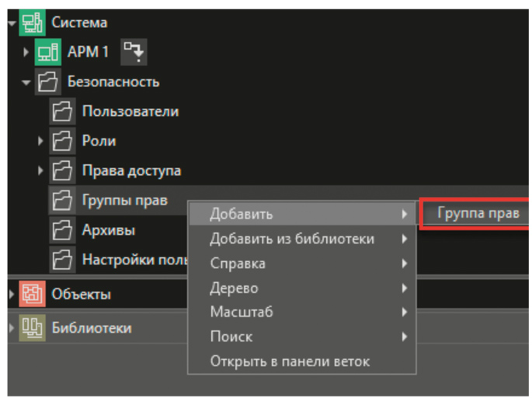
Task: Click the arrow icon next to АРМ 1
Action: [x=134, y=52]
